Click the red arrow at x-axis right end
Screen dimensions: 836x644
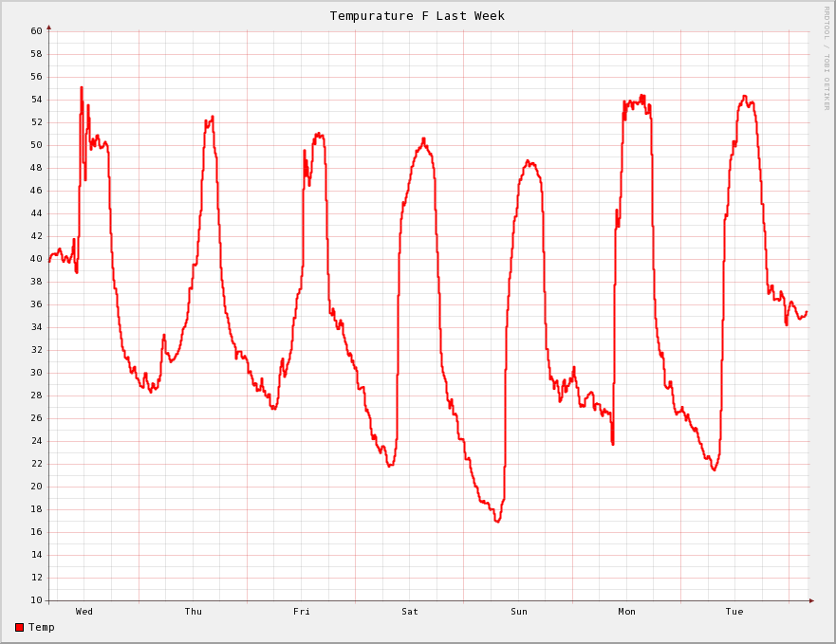point(811,600)
